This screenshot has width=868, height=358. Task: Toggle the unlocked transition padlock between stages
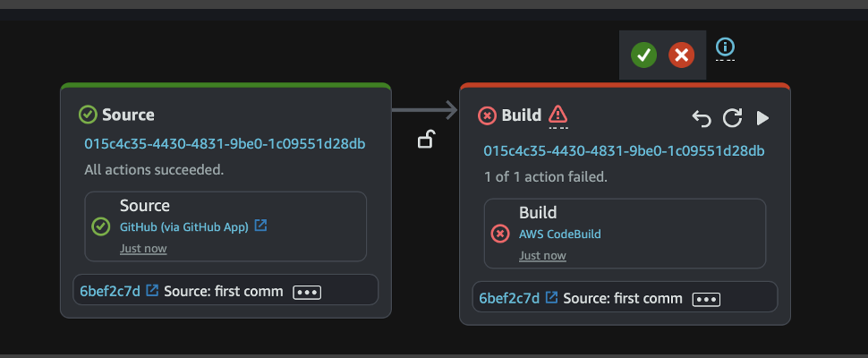pyautogui.click(x=425, y=140)
